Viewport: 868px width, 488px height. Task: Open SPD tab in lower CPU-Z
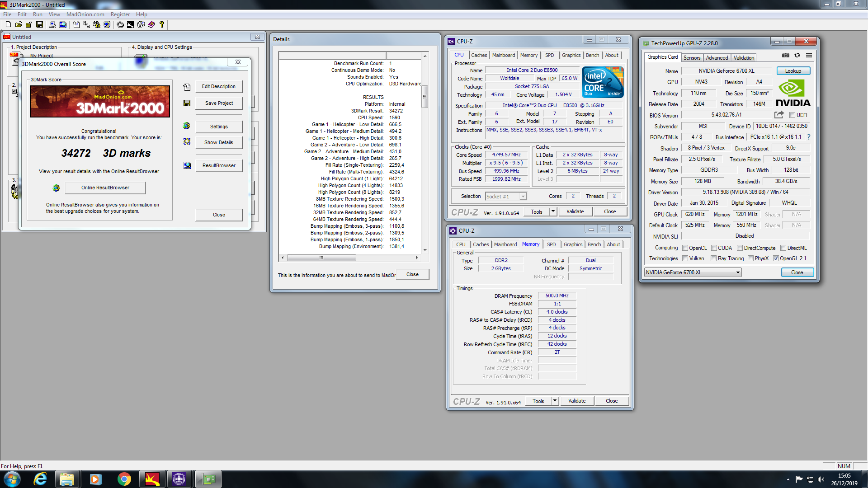tap(551, 244)
